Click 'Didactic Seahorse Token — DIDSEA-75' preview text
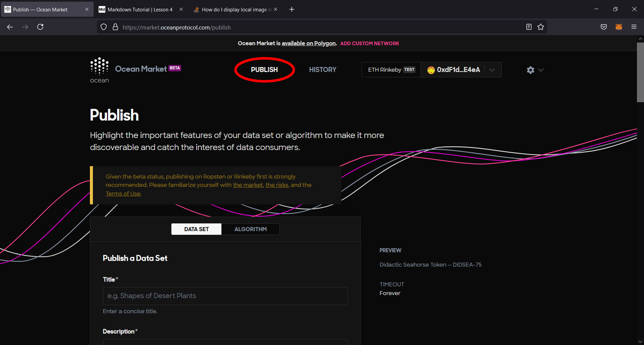Viewport: 644px width, 345px height. (430, 265)
